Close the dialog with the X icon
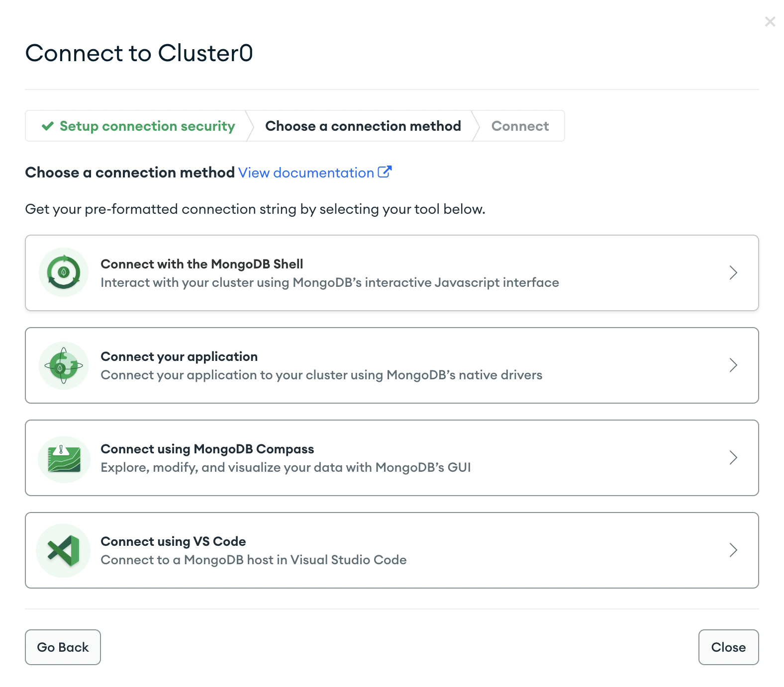784x687 pixels. pos(770,21)
